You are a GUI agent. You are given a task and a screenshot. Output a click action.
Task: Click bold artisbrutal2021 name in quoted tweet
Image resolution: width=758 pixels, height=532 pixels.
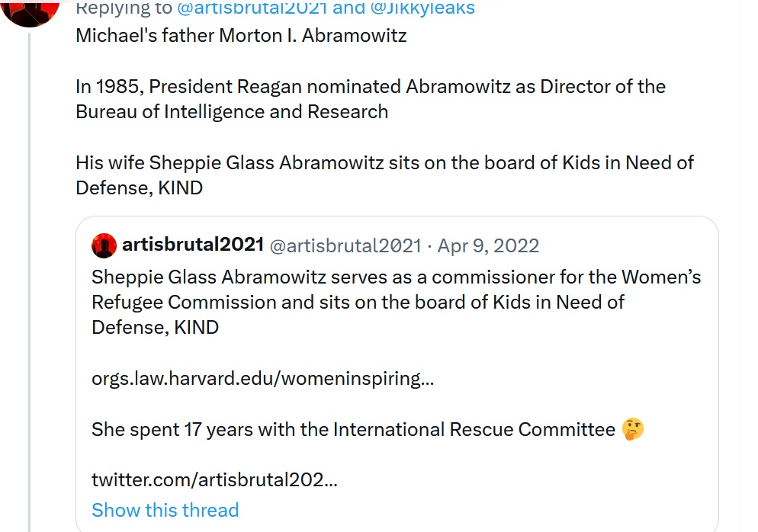192,245
